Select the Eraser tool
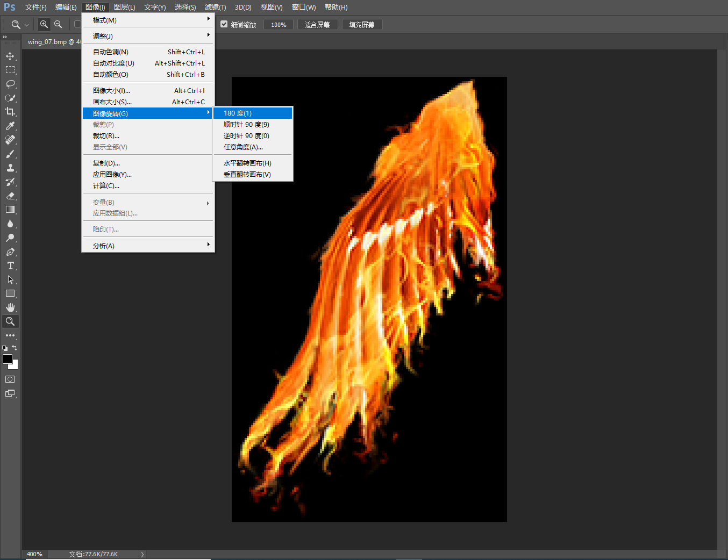 10,196
